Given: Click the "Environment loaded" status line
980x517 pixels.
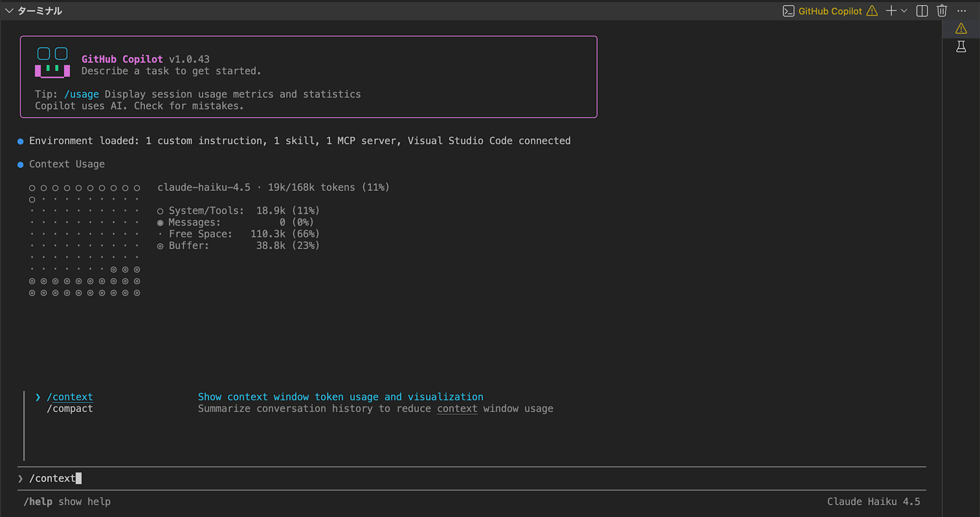Looking at the screenshot, I should point(300,141).
